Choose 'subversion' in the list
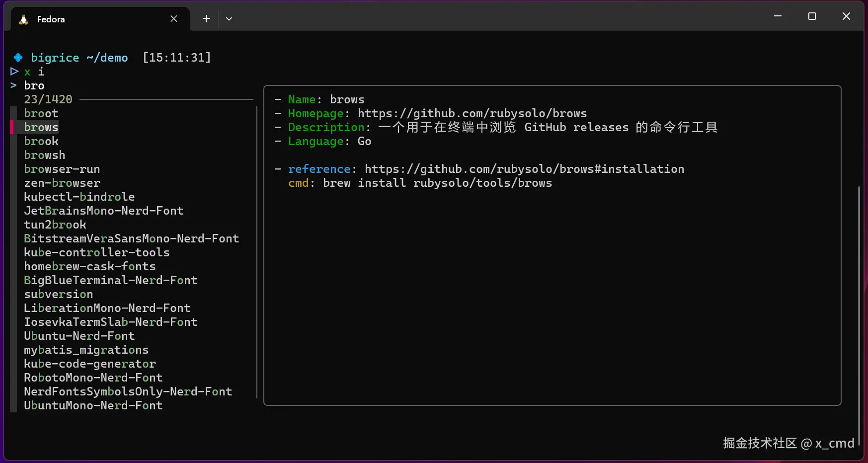This screenshot has height=463, width=868. pyautogui.click(x=59, y=294)
